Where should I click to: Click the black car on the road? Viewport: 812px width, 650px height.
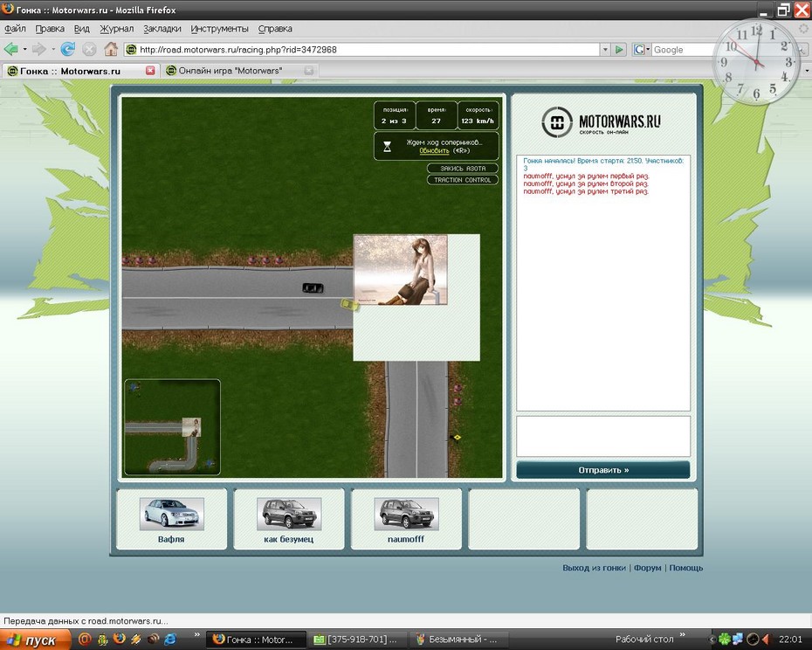click(x=313, y=287)
